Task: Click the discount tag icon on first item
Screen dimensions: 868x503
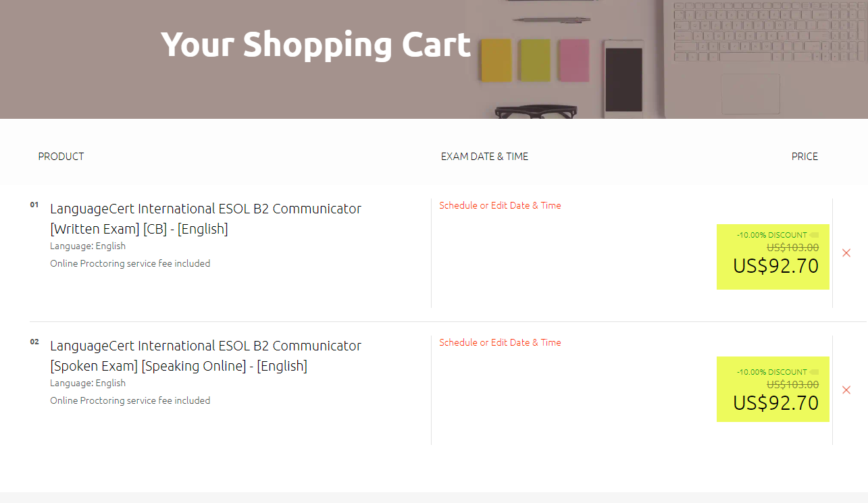Action: pos(814,235)
